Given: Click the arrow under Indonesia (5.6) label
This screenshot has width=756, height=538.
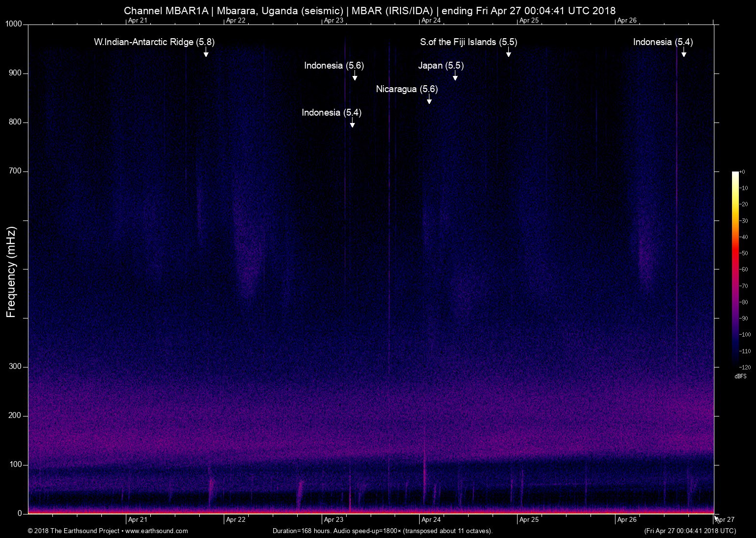Looking at the screenshot, I should tap(354, 75).
